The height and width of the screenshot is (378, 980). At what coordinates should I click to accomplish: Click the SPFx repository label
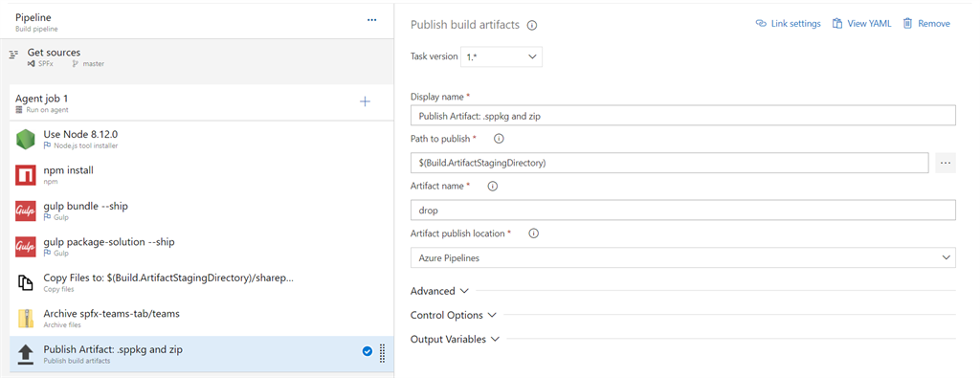click(x=46, y=64)
